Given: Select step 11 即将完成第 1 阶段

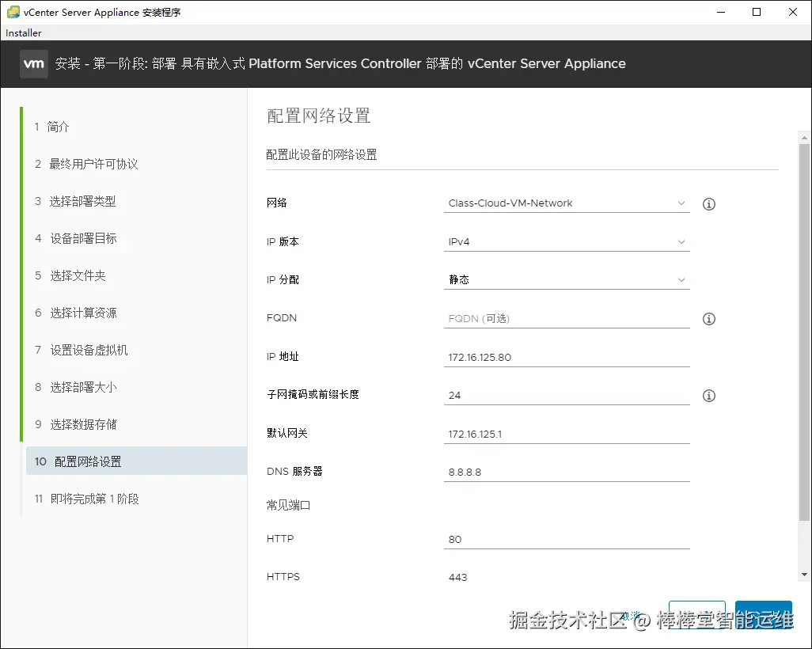Looking at the screenshot, I should pyautogui.click(x=87, y=499).
